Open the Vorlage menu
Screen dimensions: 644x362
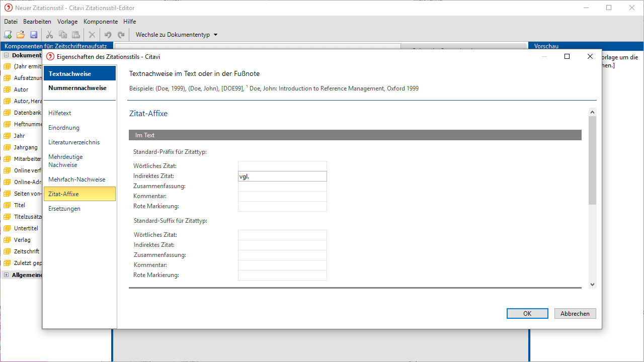(x=67, y=22)
